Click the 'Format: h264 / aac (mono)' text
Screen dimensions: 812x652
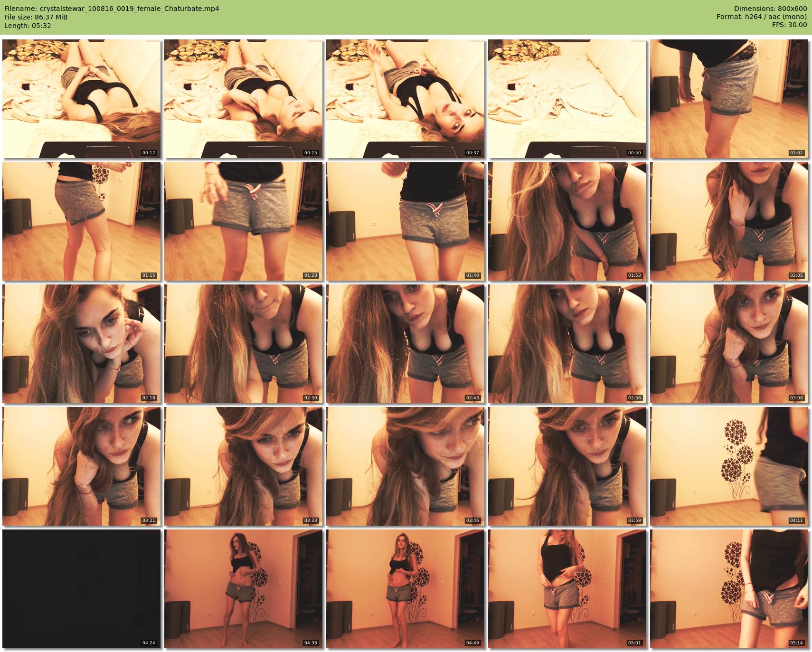click(x=762, y=17)
